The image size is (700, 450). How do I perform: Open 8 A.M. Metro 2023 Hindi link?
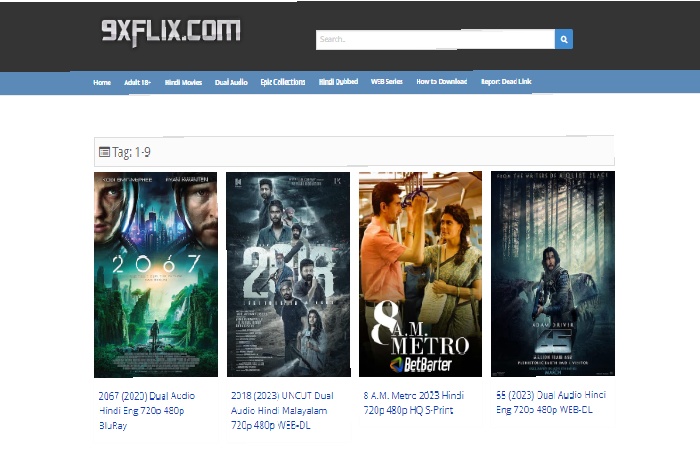414,403
